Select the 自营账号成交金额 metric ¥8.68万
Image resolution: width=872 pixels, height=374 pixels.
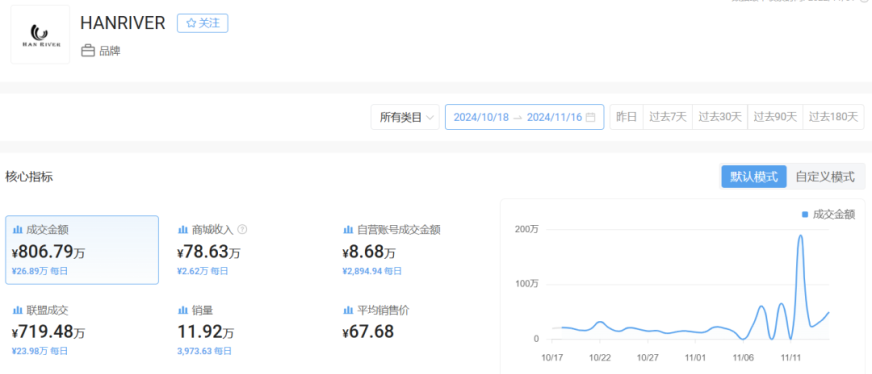point(369,253)
